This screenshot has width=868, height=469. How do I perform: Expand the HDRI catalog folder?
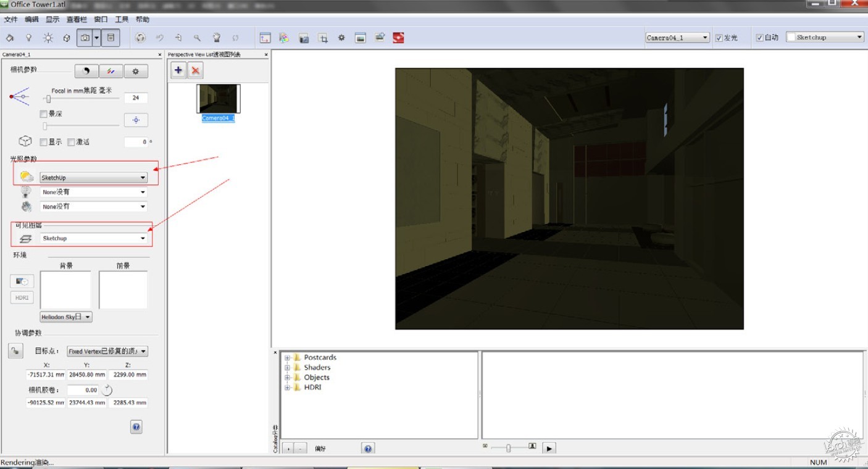pos(287,388)
